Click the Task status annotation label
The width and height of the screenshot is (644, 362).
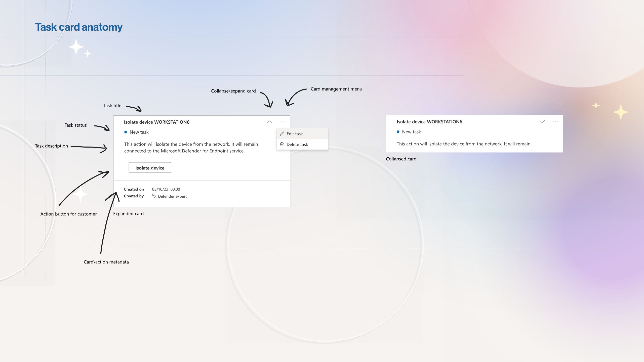coord(75,125)
